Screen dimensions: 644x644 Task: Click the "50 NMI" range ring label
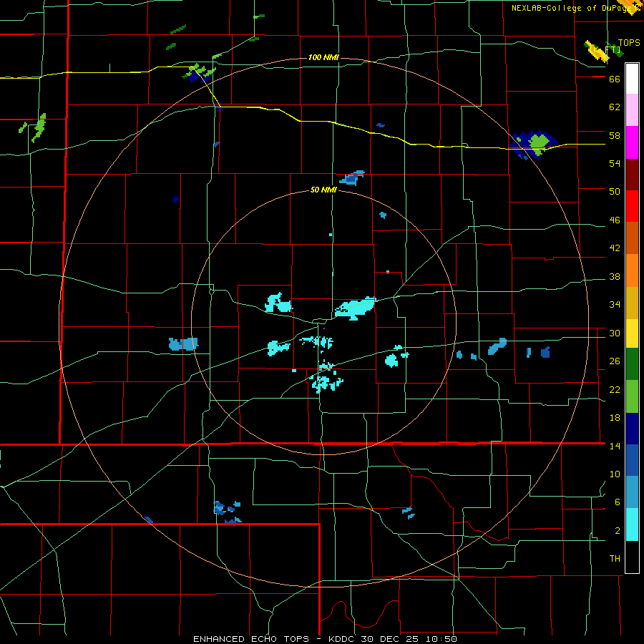coord(323,190)
